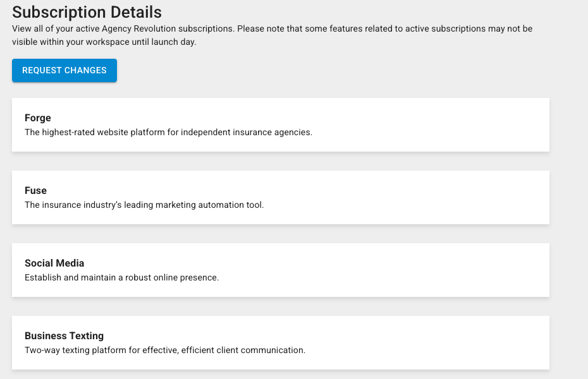Viewport: 588px width, 379px height.
Task: Select the Social Media subscription title
Action: pos(54,263)
